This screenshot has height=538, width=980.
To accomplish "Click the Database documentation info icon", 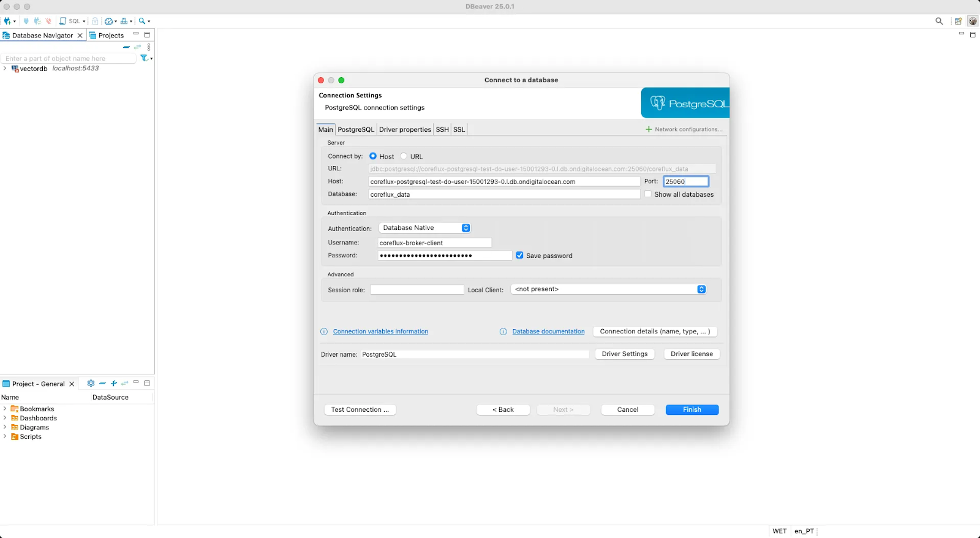I will coord(503,332).
